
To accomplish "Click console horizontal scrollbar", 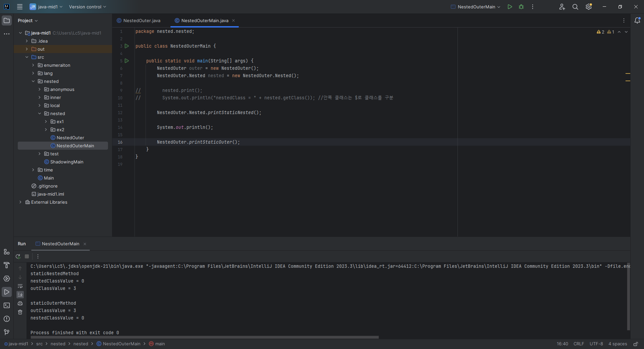I will 205,337.
